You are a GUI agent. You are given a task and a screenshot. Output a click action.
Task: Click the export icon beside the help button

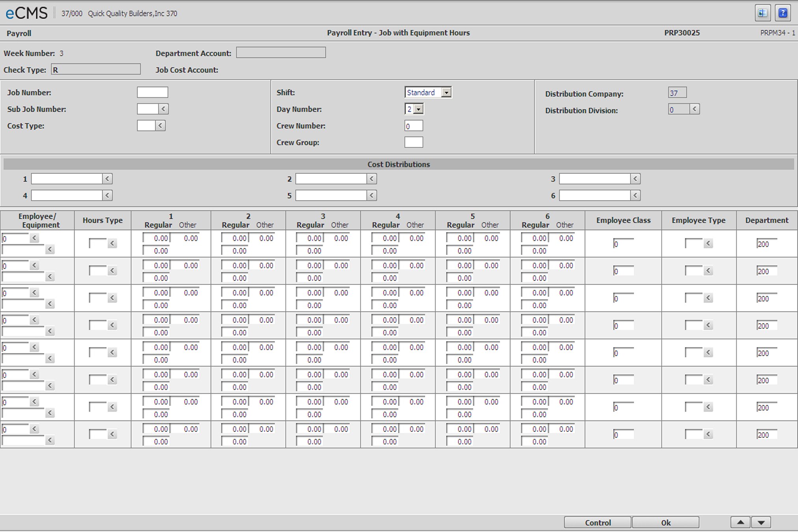tap(763, 13)
